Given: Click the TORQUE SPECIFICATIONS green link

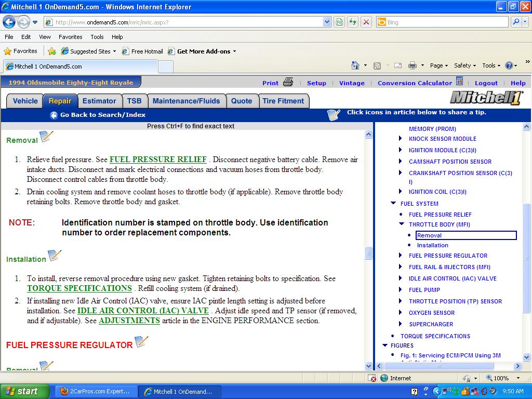Looking at the screenshot, I should pos(79,288).
